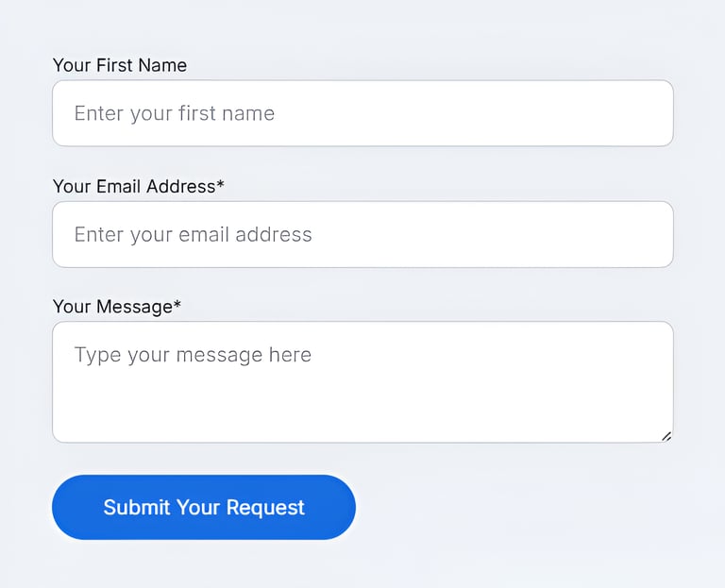Screen dimensions: 725x588
Task: Click the asterisk after Your Email Address
Action: coord(221,185)
